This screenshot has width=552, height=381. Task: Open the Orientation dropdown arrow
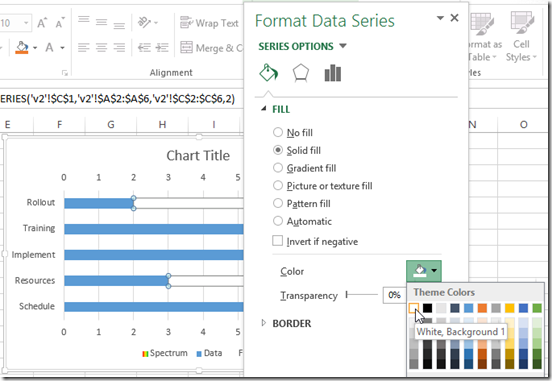click(x=156, y=23)
